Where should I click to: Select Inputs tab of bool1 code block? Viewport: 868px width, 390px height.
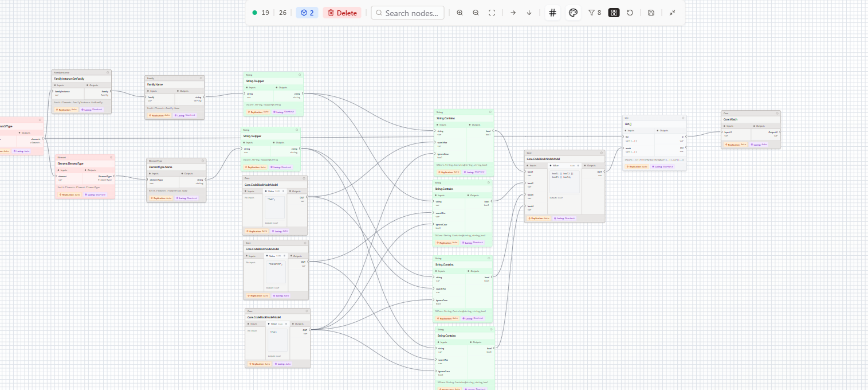536,165
